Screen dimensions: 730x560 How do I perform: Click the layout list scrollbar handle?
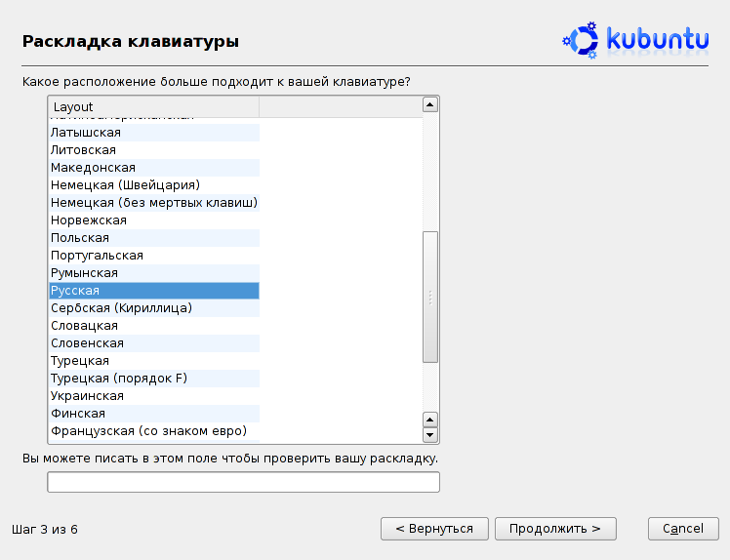point(430,297)
